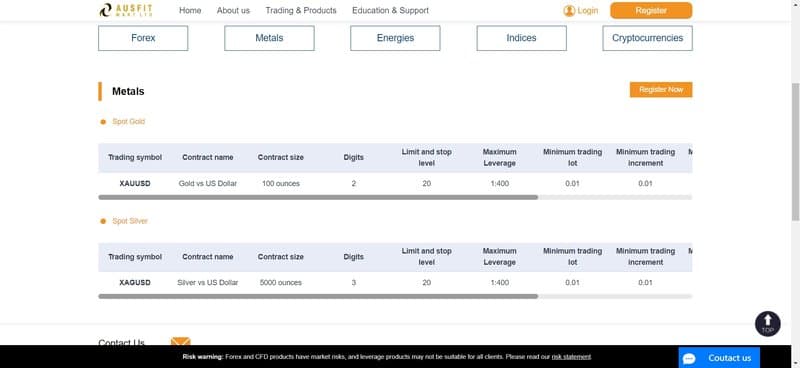
Task: Click the Register Now button
Action: tap(661, 89)
